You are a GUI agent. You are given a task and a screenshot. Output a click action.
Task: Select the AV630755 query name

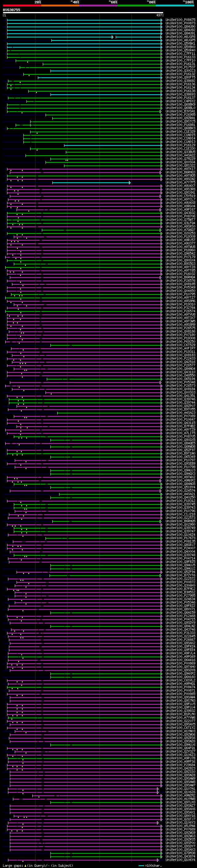click(x=11, y=10)
